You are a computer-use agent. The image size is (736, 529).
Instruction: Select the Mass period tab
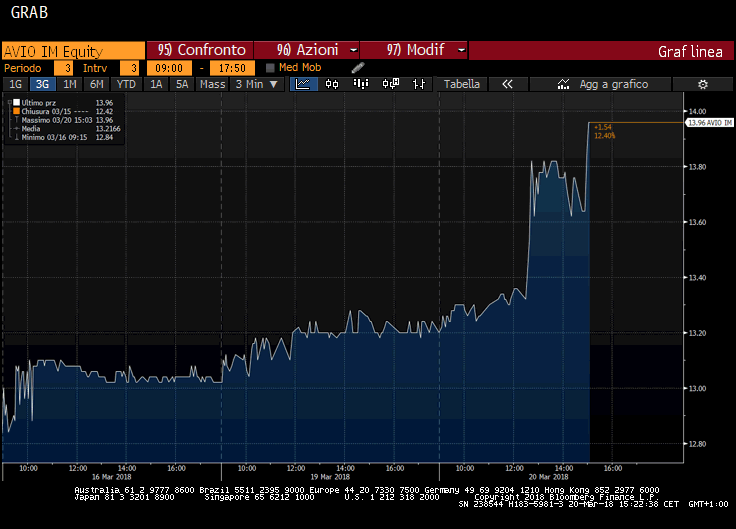point(212,84)
